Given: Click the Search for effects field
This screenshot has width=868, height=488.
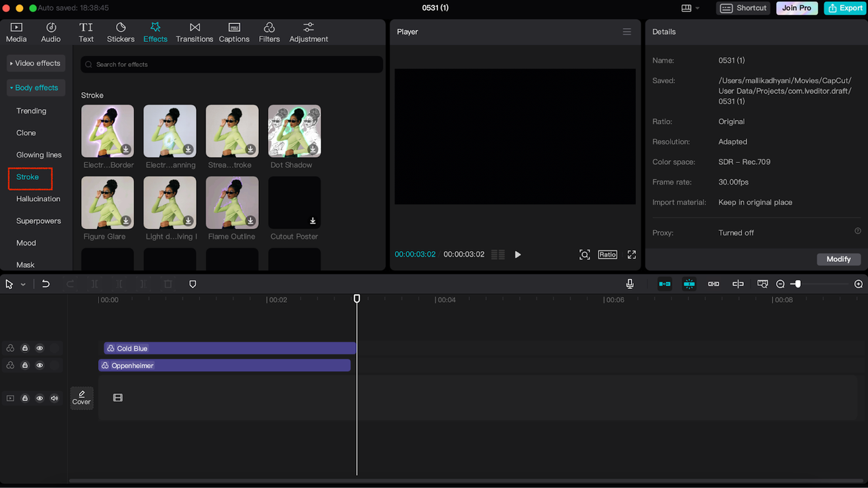Looking at the screenshot, I should (231, 64).
